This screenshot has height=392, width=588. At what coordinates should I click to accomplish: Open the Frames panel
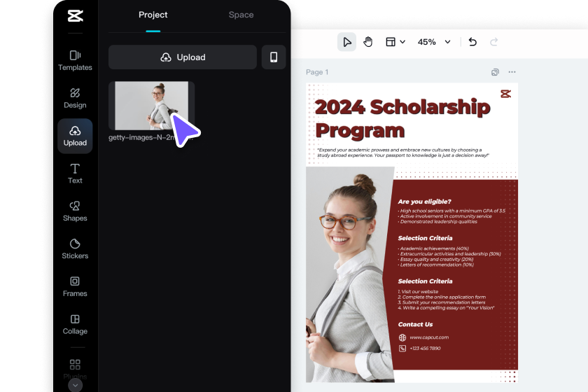(75, 286)
